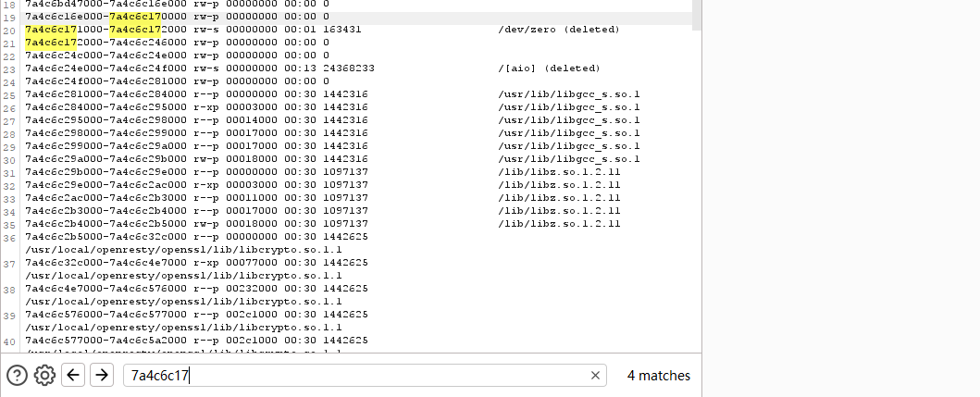Image resolution: width=980 pixels, height=397 pixels.
Task: Click line number 31 in gutter
Action: coord(10,172)
